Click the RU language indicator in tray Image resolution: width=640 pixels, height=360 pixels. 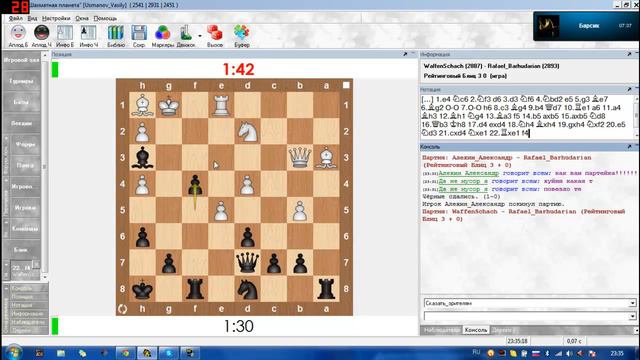click(x=476, y=352)
